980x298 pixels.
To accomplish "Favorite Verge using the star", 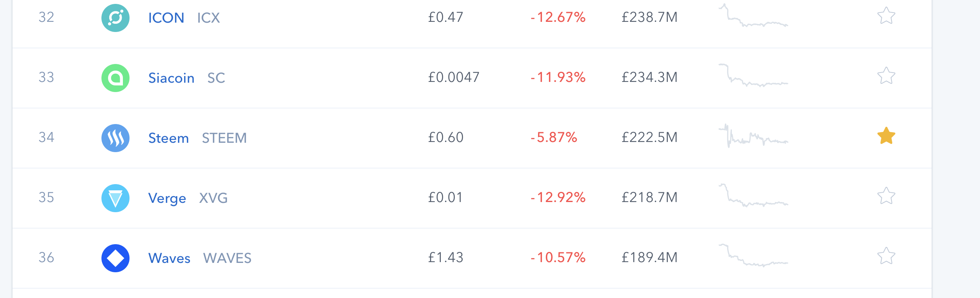I will (886, 196).
